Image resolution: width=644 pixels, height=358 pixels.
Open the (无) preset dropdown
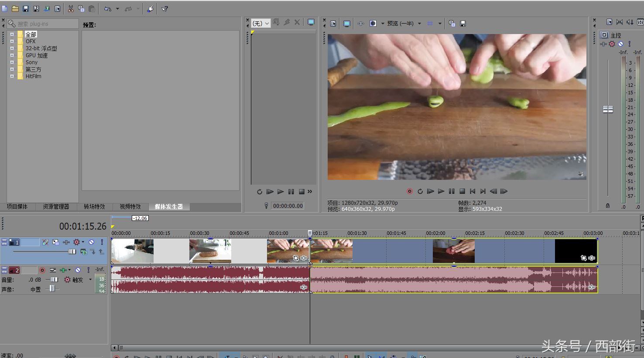point(261,24)
